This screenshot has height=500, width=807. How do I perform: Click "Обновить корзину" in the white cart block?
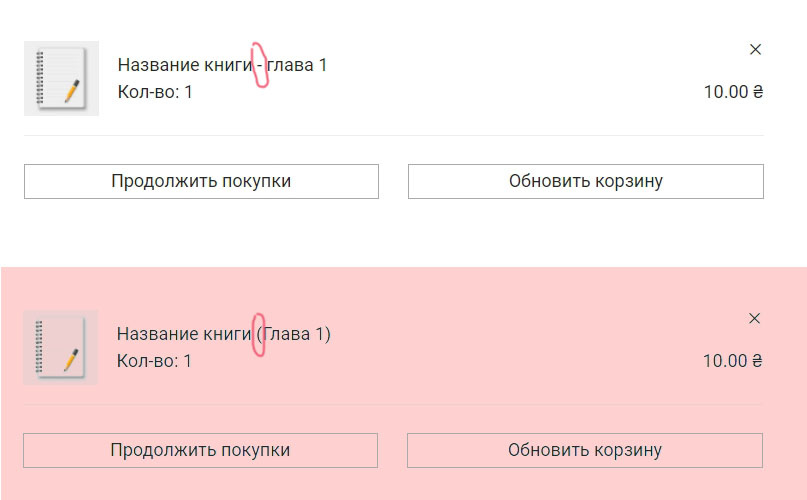coord(586,181)
